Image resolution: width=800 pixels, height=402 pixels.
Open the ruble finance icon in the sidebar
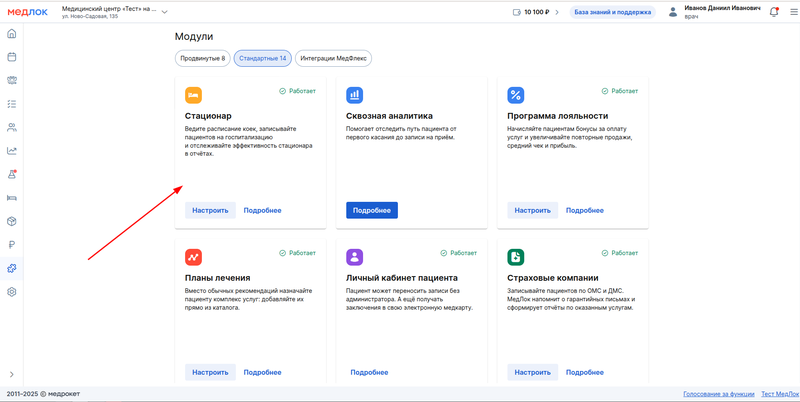[x=12, y=245]
